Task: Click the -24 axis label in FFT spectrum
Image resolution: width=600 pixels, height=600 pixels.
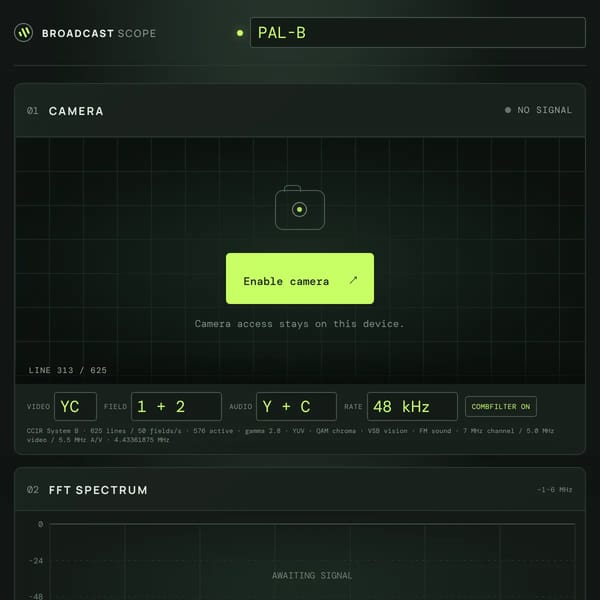Action: coord(36,561)
